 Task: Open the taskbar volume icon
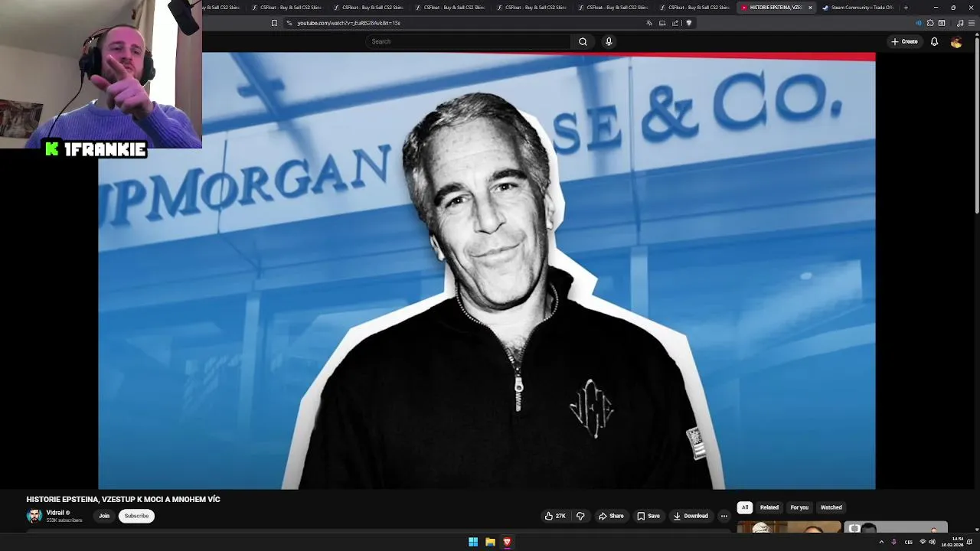pos(932,542)
